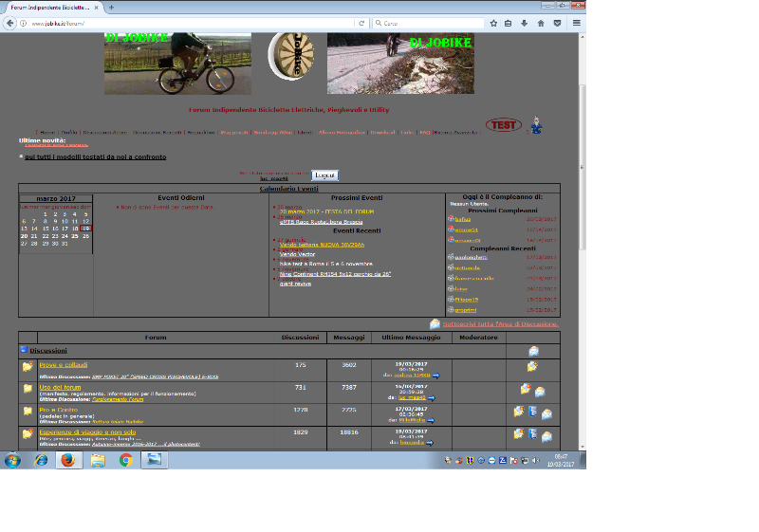Open a new browser tab with plus
The width and height of the screenshot is (759, 532).
click(x=111, y=8)
